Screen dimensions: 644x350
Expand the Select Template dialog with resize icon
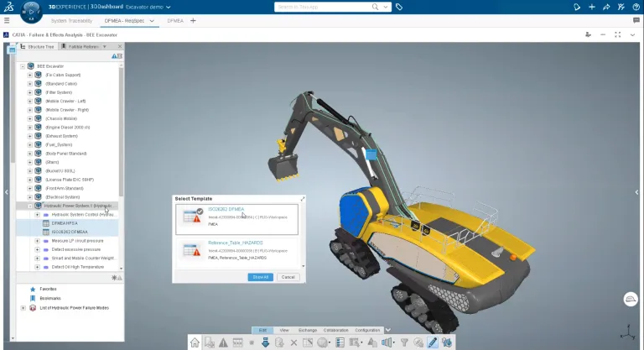click(303, 199)
